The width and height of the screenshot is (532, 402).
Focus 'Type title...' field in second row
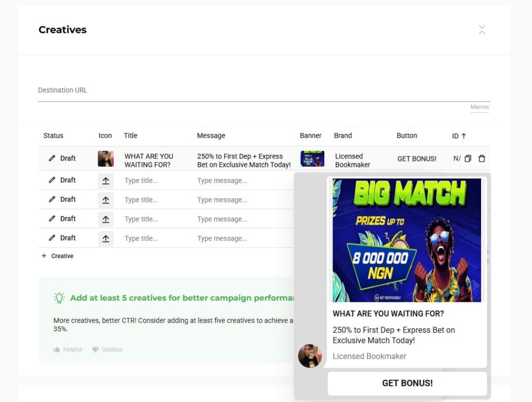point(141,180)
